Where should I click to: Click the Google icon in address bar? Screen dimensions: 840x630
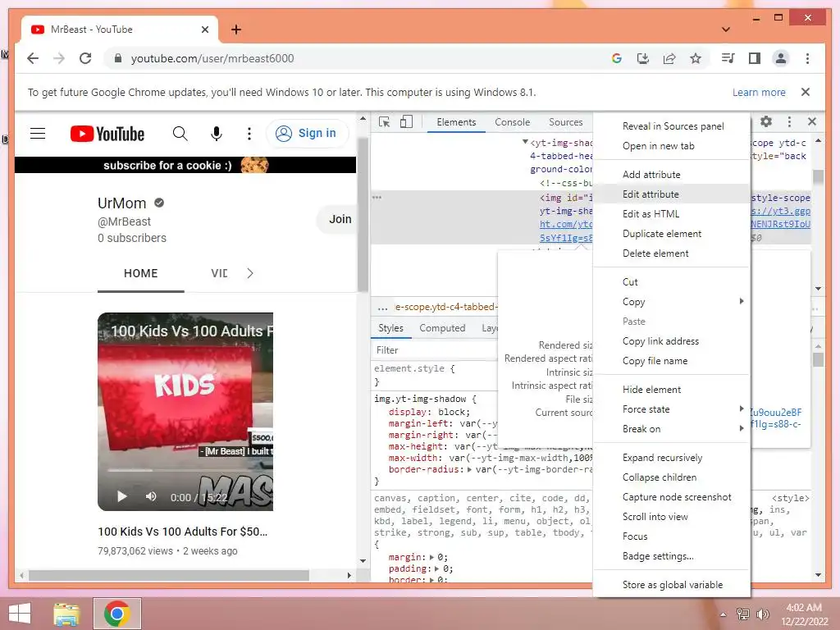pos(617,58)
